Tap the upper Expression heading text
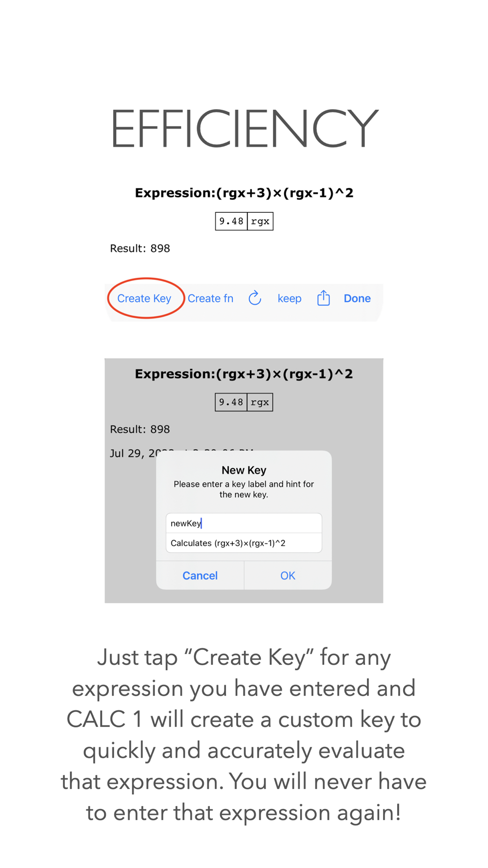 coord(244,193)
